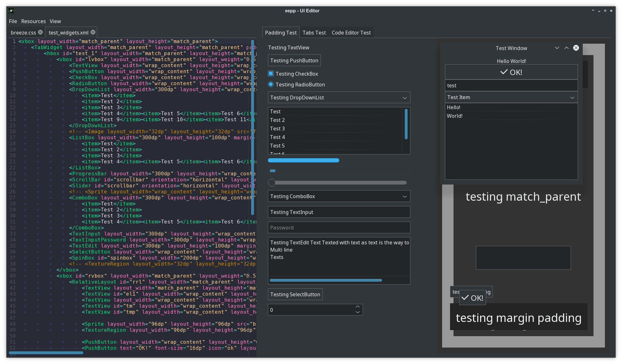Open the Resources menu

(x=33, y=21)
